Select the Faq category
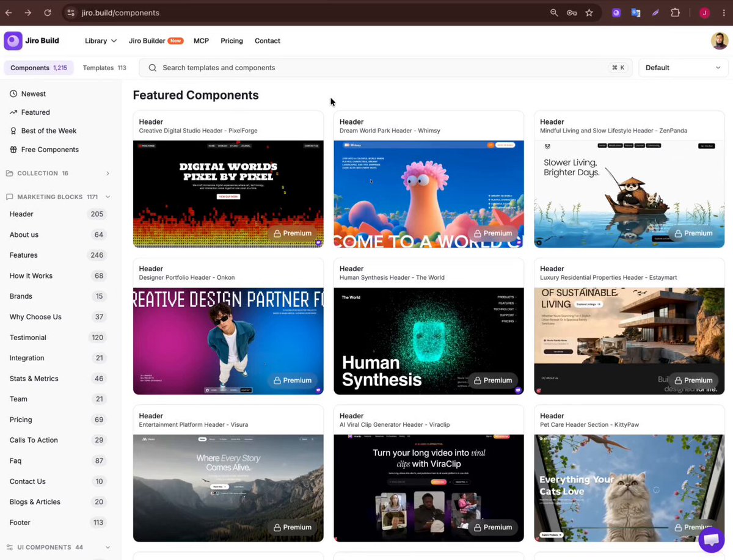The width and height of the screenshot is (733, 560). 58,461
